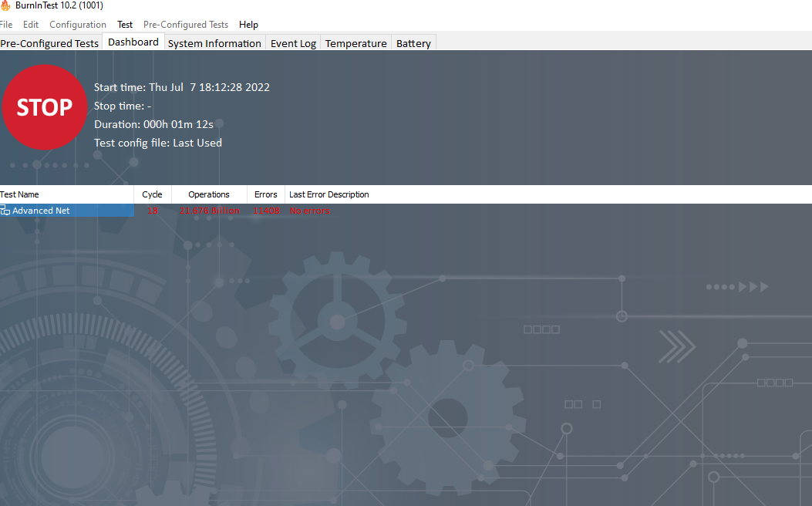The width and height of the screenshot is (812, 506).
Task: Open the Configuration menu
Action: [x=78, y=25]
